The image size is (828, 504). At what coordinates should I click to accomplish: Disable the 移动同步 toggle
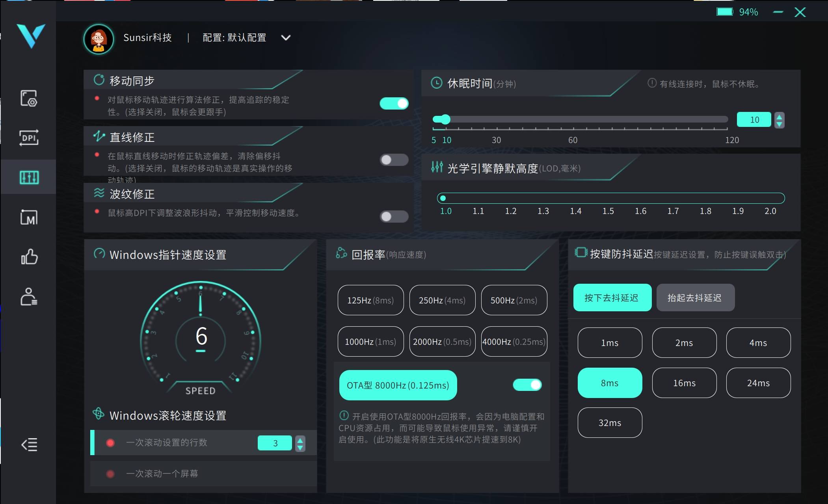point(394,104)
